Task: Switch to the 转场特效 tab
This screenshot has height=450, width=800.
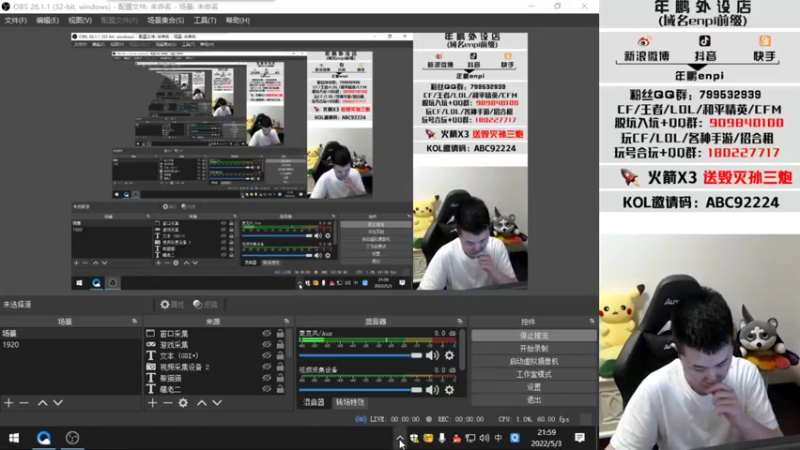Action: (x=350, y=403)
